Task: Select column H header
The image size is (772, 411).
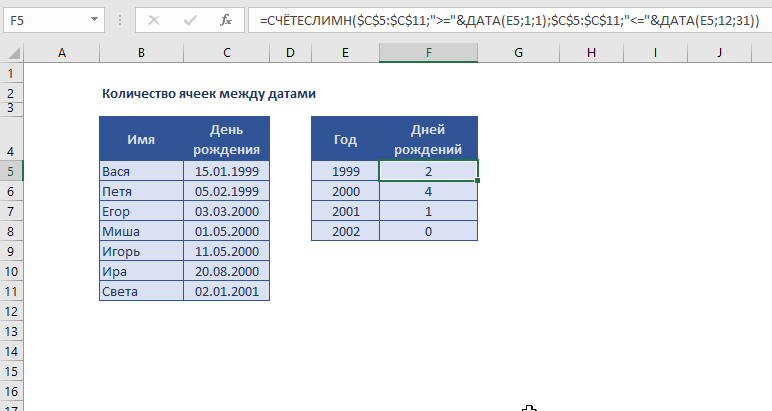Action: click(591, 53)
